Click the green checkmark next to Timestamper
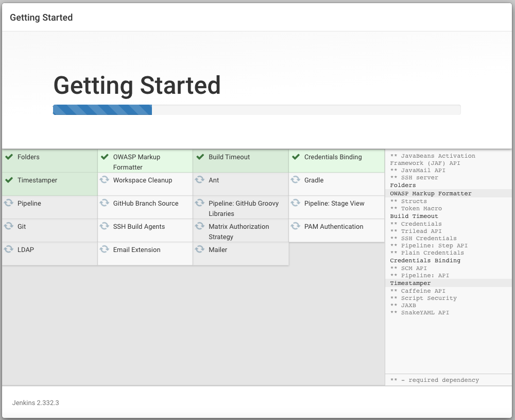Screen dimensions: 515x420 (9, 180)
